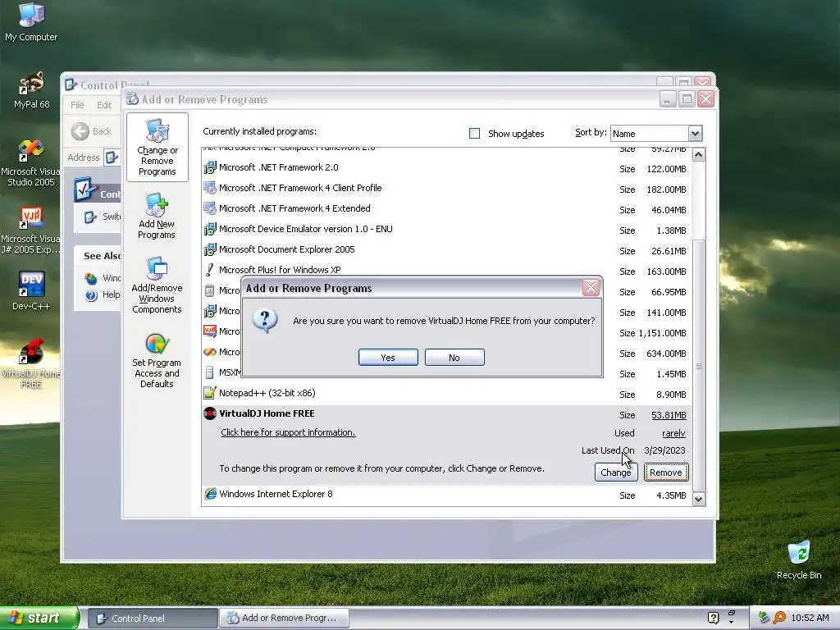Select Windows Internet Explorer 8 entry
The height and width of the screenshot is (630, 840).
[447, 495]
